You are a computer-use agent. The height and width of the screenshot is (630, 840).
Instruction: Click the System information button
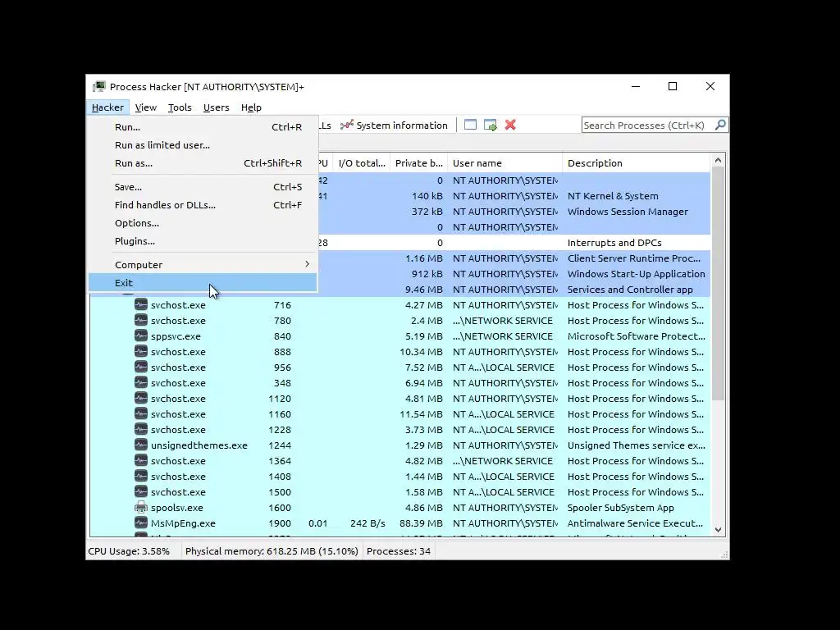click(x=394, y=125)
